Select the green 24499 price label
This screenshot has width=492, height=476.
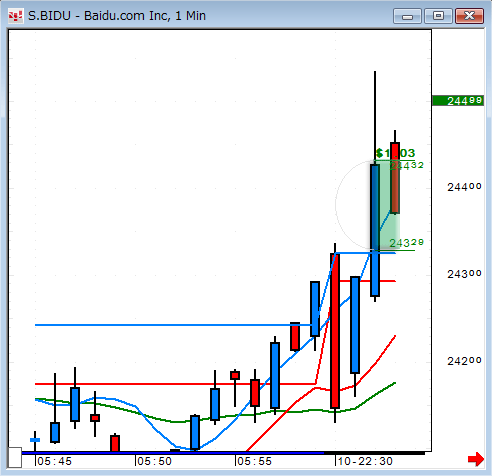(458, 101)
